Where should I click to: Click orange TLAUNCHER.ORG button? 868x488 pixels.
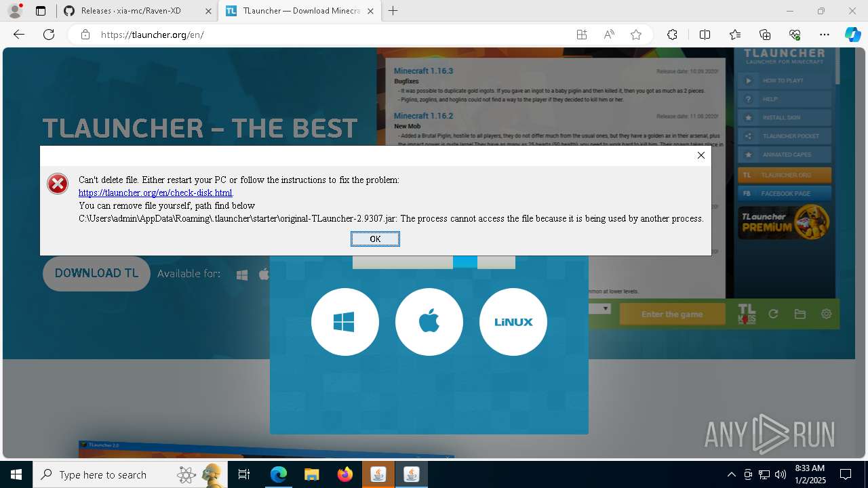coord(785,175)
